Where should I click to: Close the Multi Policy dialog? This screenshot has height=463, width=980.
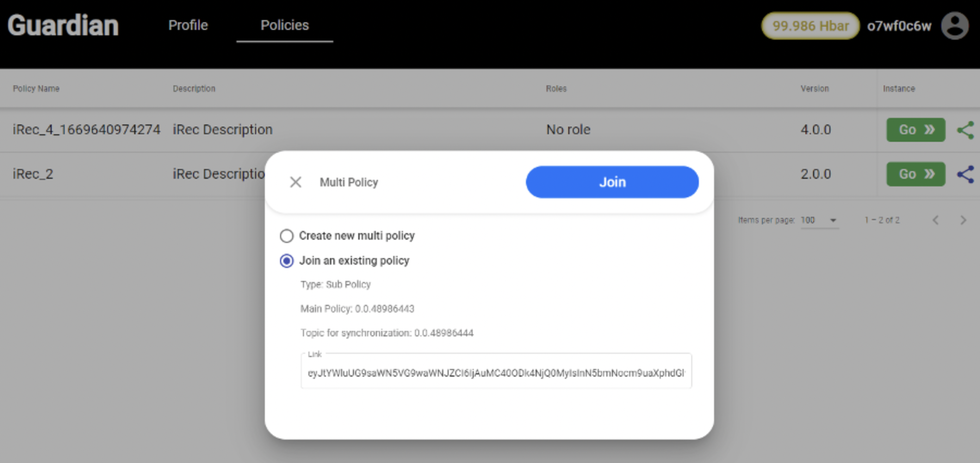click(295, 182)
